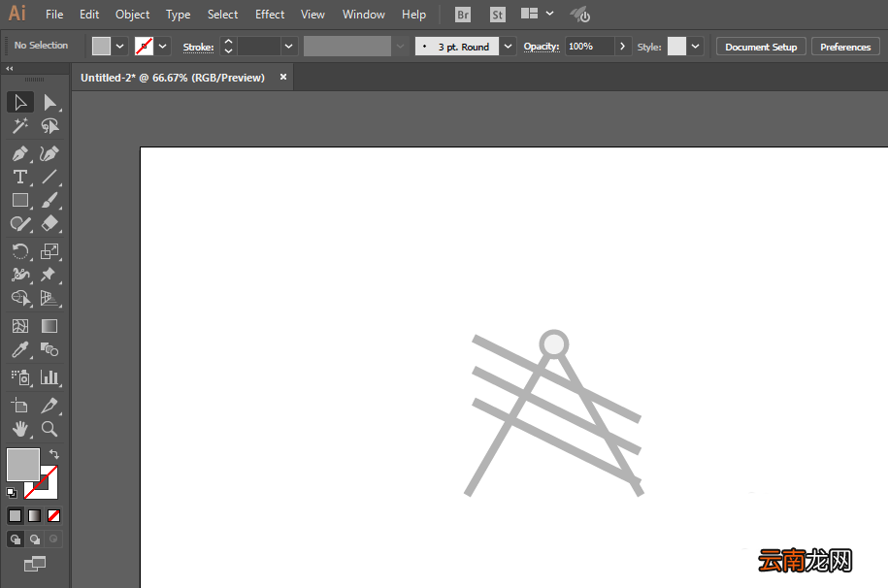Viewport: 888px width, 588px height.
Task: Select the Direct Selection tool
Action: [x=49, y=103]
